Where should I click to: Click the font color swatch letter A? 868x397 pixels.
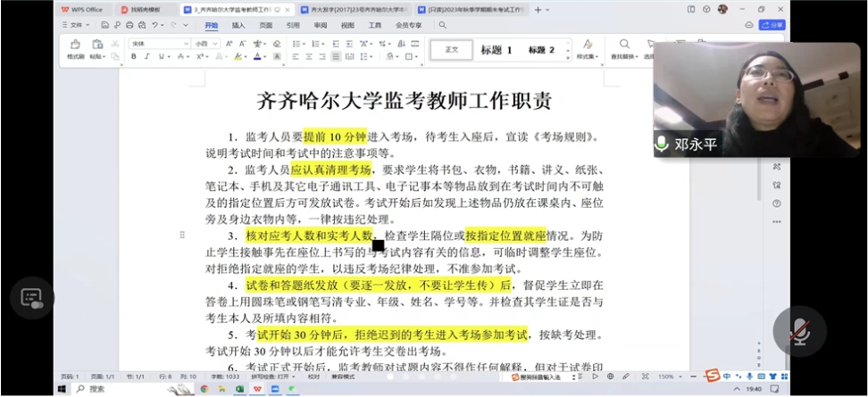[256, 56]
